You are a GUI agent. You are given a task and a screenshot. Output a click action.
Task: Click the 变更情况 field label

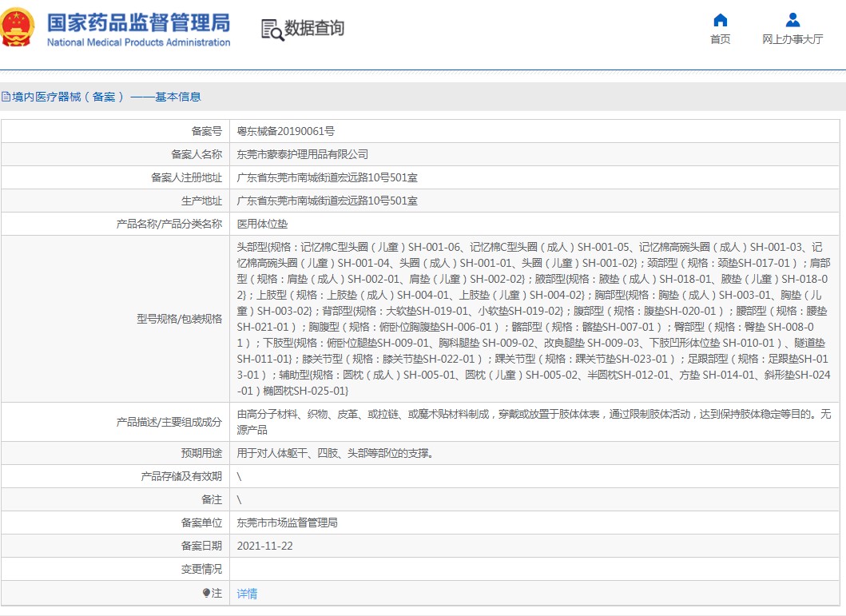pos(202,569)
